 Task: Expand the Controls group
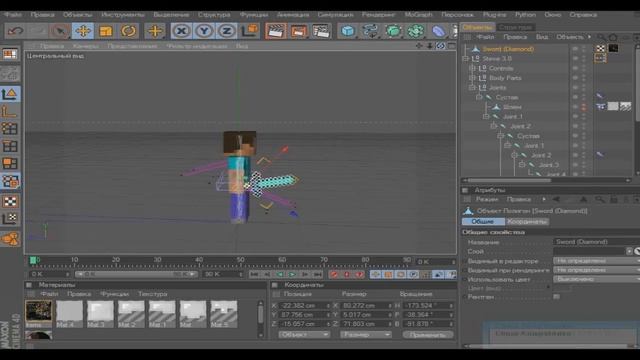pos(473,68)
